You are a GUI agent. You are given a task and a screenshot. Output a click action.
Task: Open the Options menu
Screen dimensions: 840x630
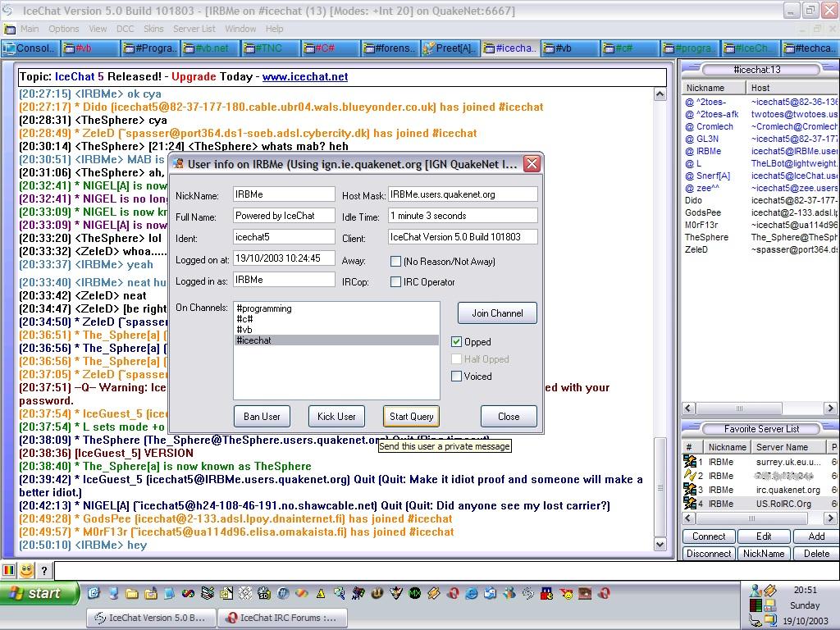tap(64, 29)
